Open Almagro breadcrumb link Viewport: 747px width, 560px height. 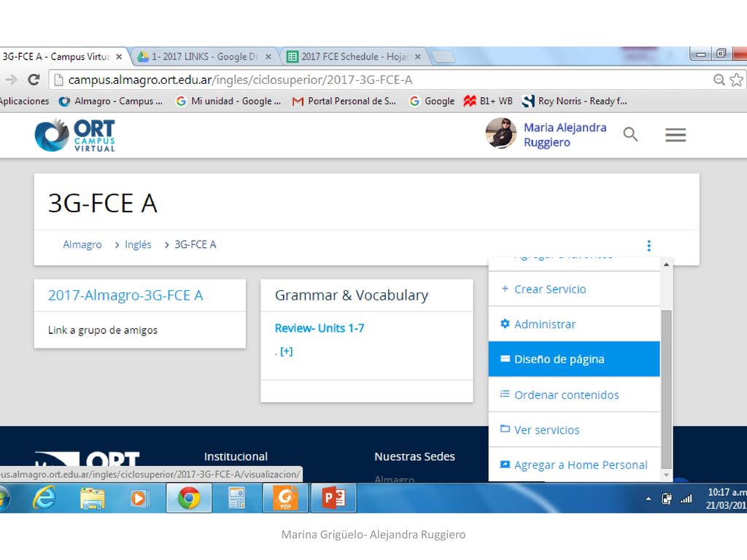82,244
